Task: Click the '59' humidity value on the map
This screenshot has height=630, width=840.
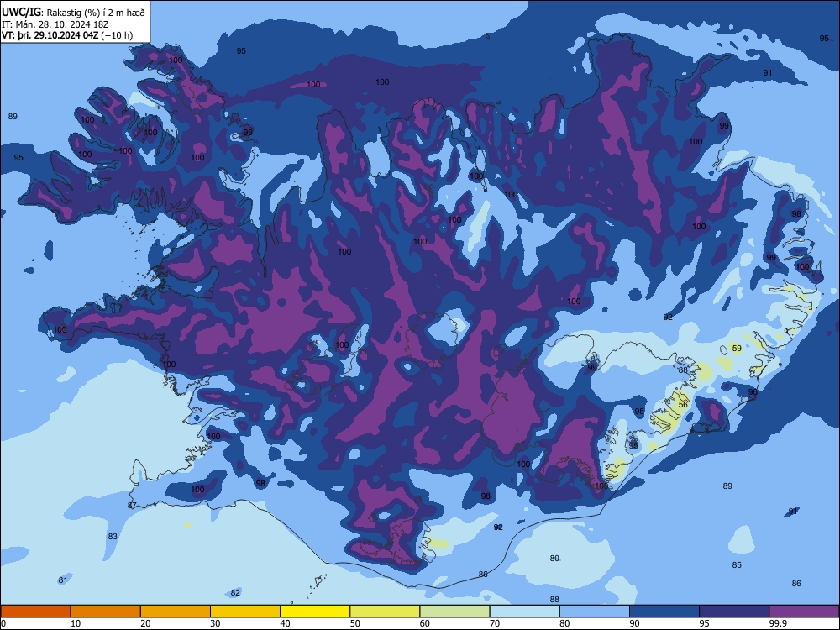Action: pyautogui.click(x=737, y=349)
